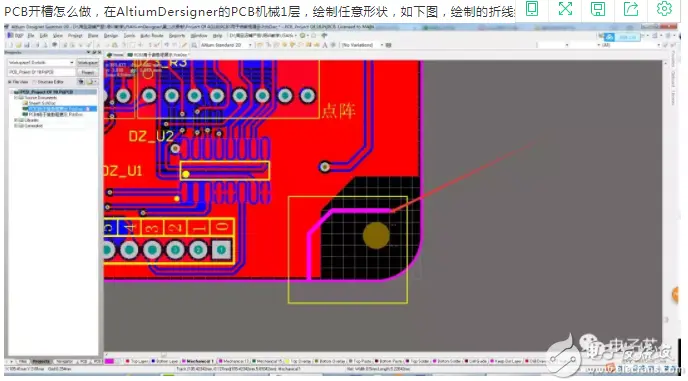Select the Bottom Layer tab
This screenshot has height=381, width=688.
pos(165,361)
